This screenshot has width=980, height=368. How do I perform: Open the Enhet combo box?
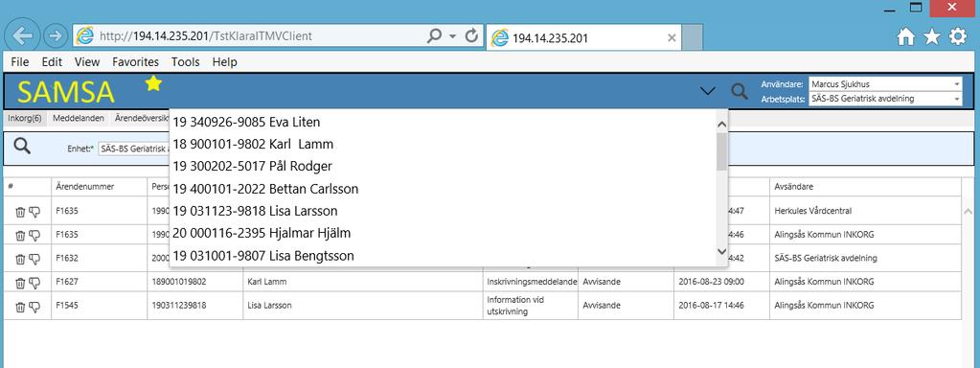point(134,149)
